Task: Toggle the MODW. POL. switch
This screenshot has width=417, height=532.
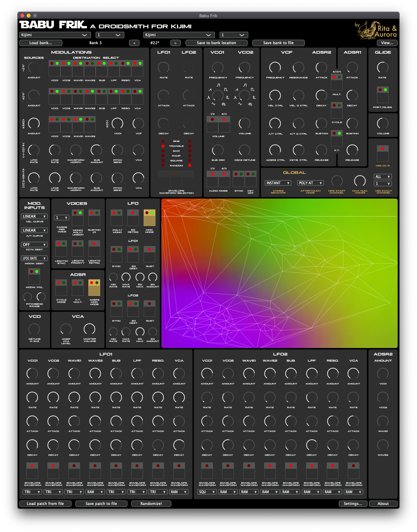Action: click(x=34, y=276)
